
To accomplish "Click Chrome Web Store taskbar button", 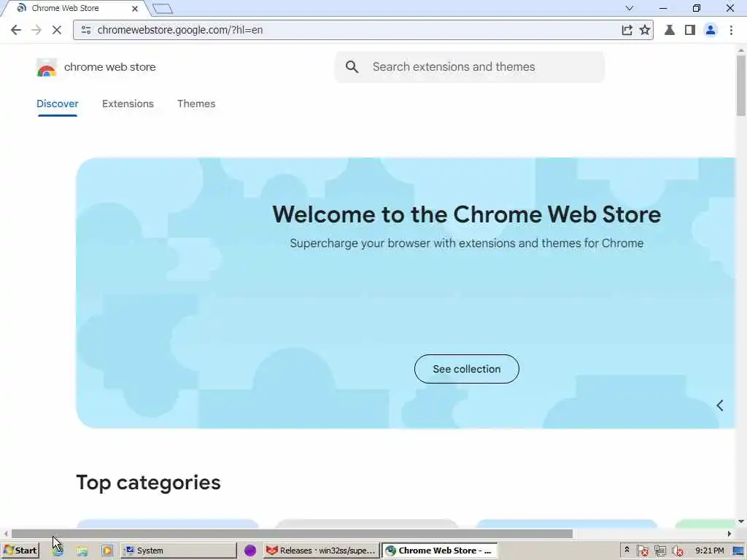I will (440, 551).
